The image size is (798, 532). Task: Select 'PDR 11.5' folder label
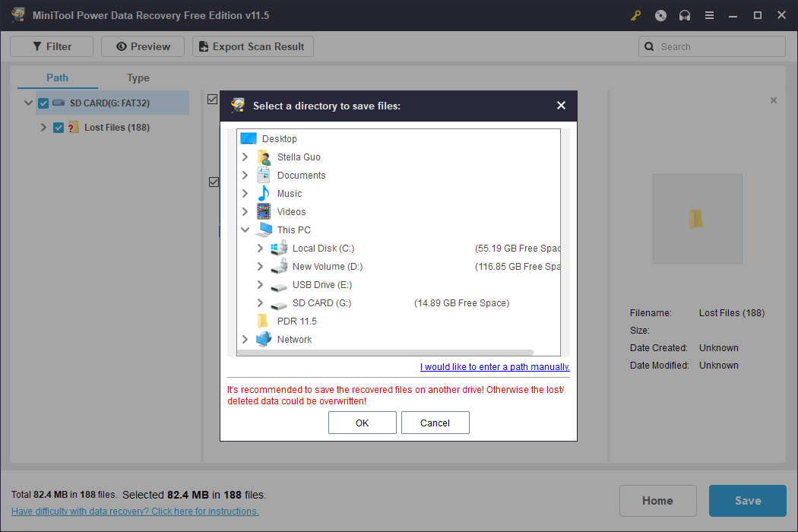[x=296, y=321]
